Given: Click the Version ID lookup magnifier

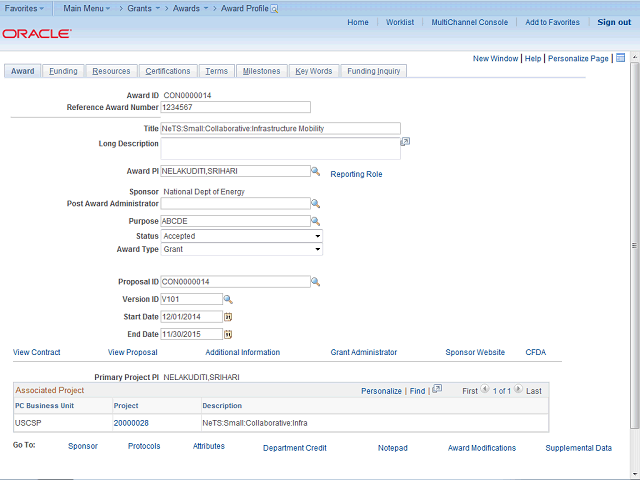Looking at the screenshot, I should (227, 299).
